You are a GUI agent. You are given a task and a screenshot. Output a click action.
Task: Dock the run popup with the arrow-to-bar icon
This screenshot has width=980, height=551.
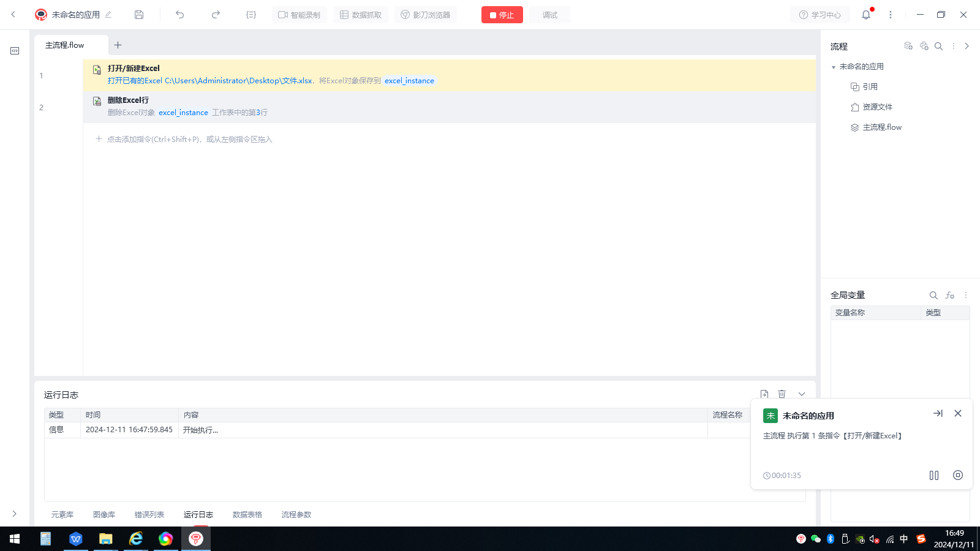938,414
